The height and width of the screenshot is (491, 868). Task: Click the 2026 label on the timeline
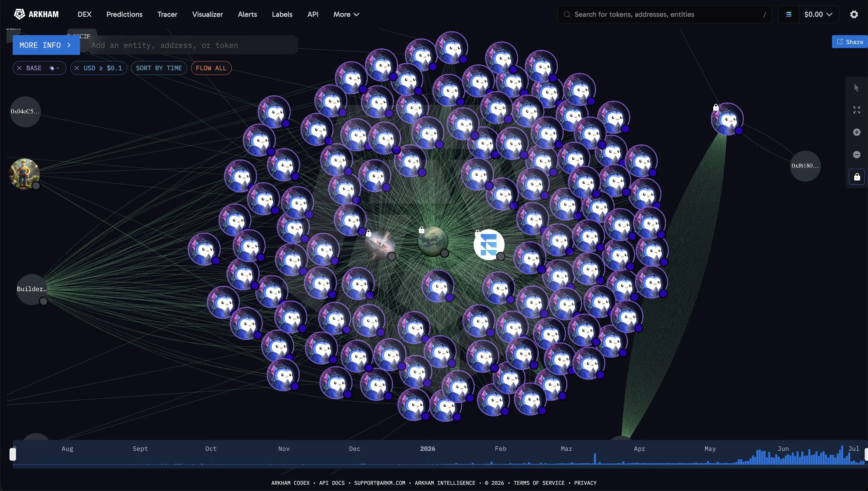[x=428, y=449]
